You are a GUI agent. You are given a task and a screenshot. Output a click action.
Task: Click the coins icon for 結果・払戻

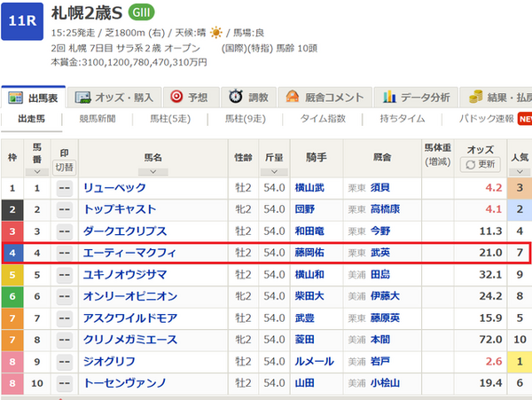point(475,98)
